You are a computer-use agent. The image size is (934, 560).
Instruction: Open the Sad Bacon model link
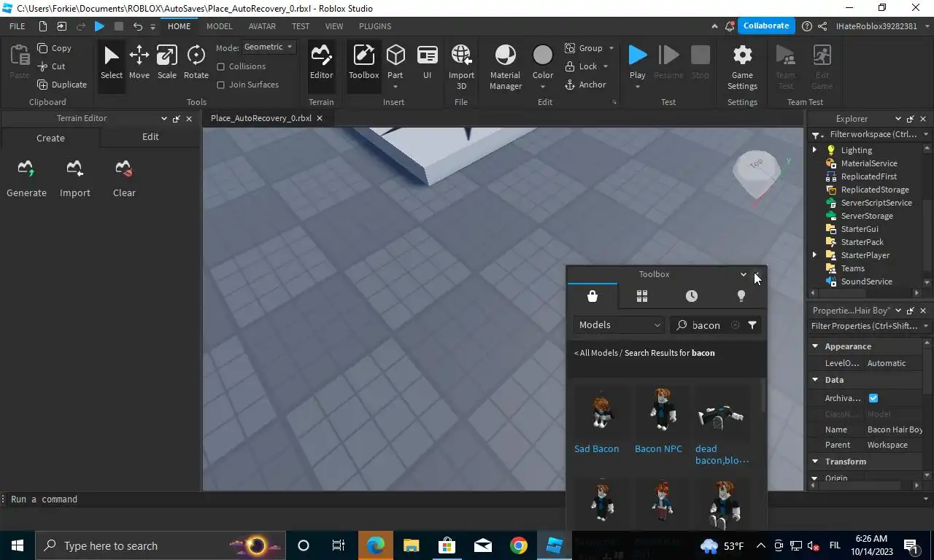tap(596, 449)
